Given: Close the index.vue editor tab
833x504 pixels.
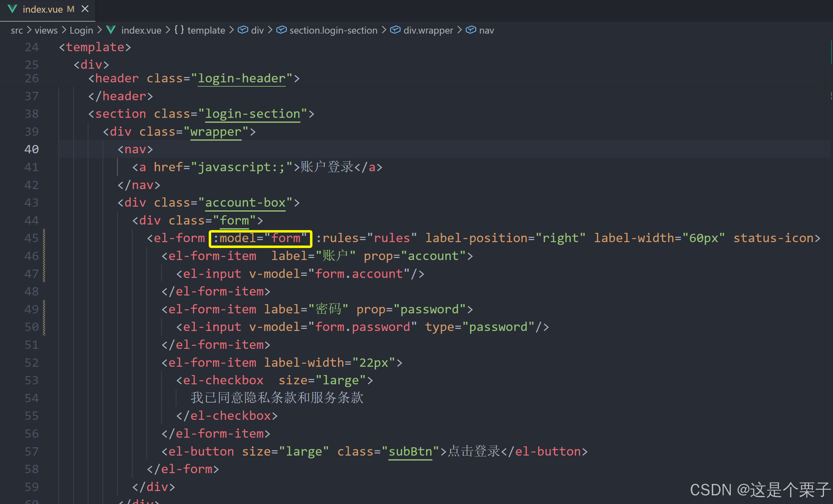Looking at the screenshot, I should (x=85, y=9).
